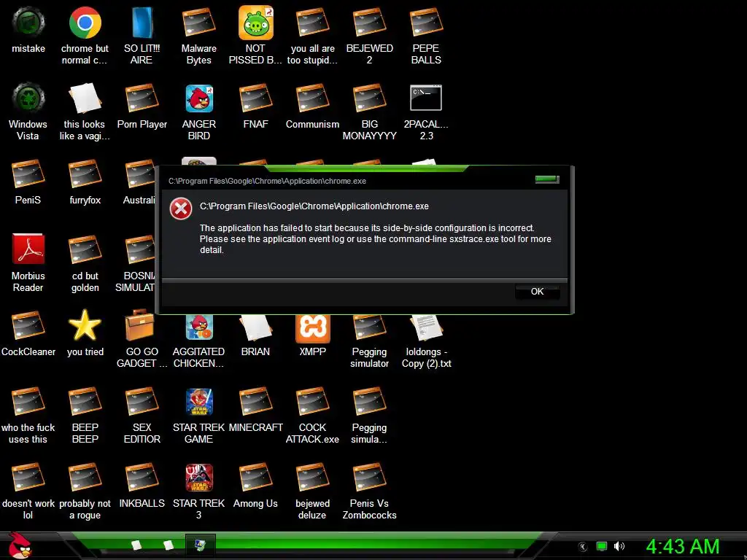Click the 4:43 AM taskbar clock
The height and width of the screenshot is (560, 747).
tap(682, 546)
